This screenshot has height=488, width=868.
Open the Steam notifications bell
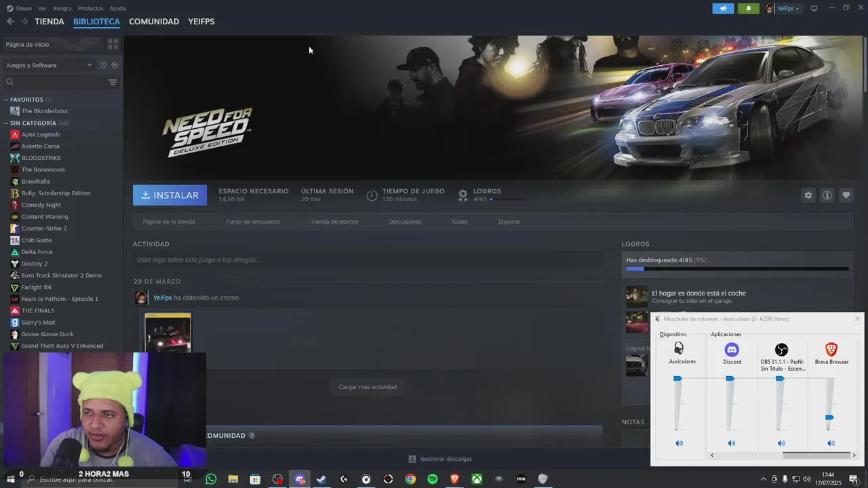pyautogui.click(x=748, y=8)
